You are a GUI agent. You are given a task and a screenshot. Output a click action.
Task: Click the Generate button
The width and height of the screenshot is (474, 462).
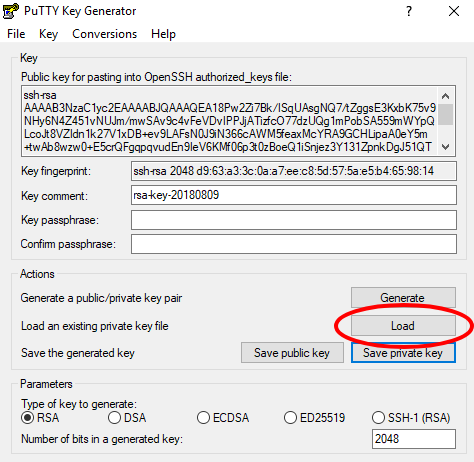(x=403, y=298)
